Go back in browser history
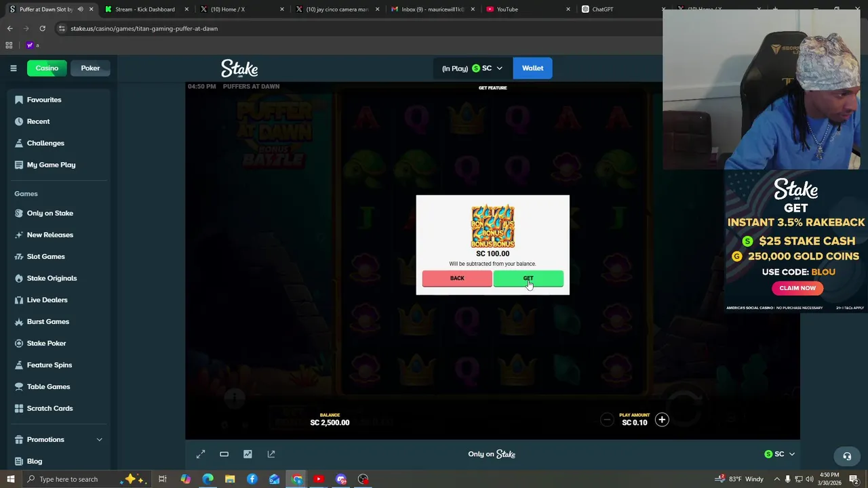This screenshot has height=488, width=868. click(9, 28)
